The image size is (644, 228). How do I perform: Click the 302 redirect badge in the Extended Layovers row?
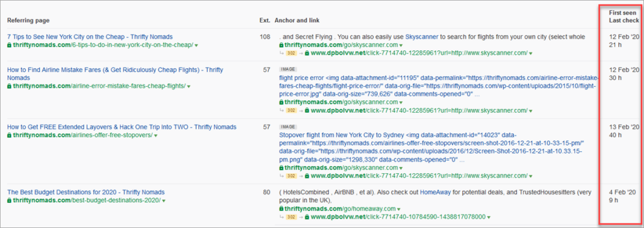291,176
